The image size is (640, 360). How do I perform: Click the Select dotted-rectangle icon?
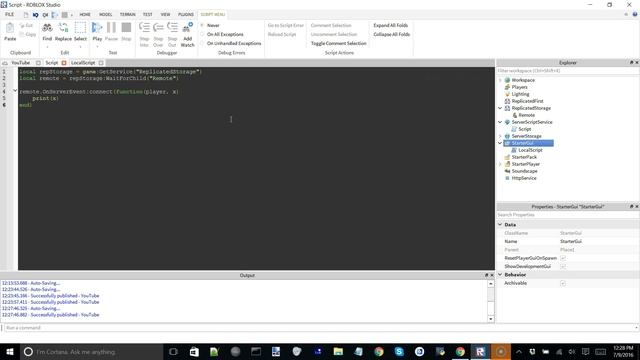tap(80, 28)
